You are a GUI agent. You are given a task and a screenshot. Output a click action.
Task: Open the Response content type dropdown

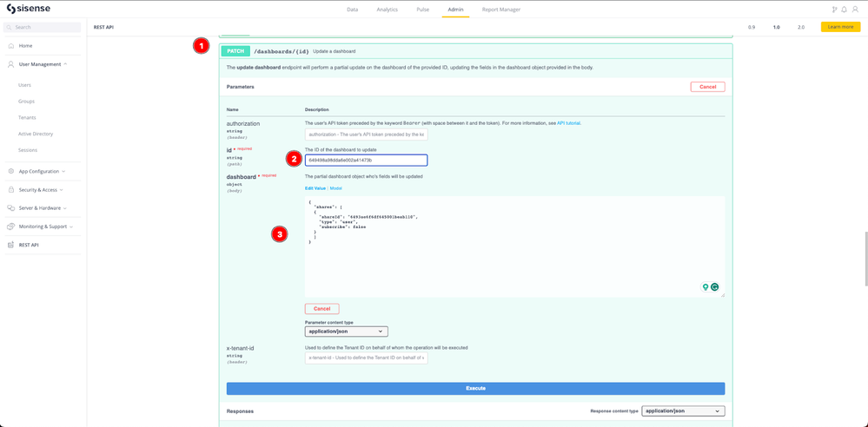point(682,411)
